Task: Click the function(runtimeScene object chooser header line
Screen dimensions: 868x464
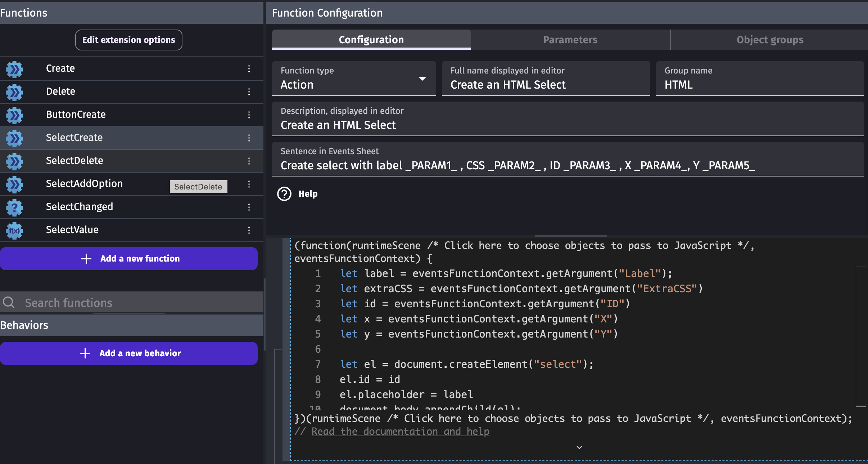Action: [524, 252]
